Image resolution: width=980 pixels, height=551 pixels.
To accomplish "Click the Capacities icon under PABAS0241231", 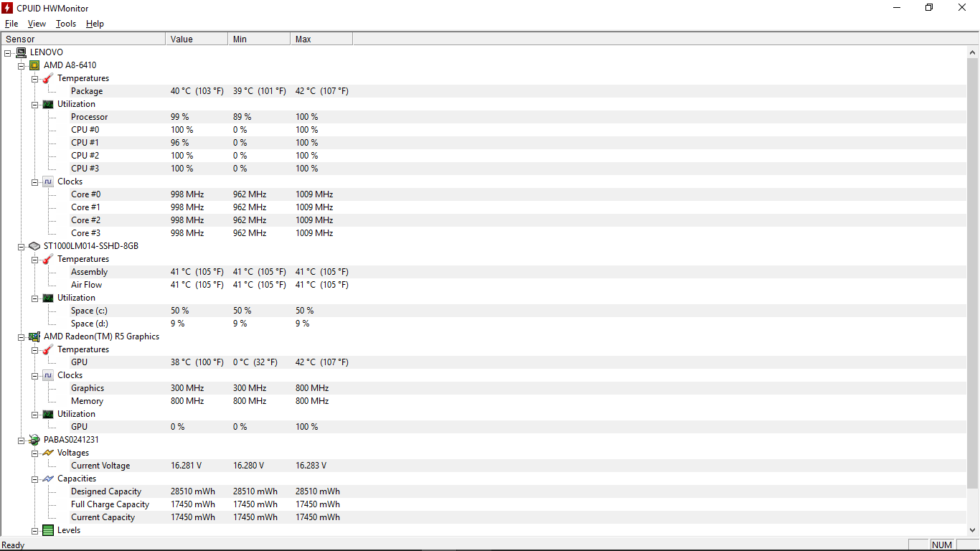I will tap(48, 479).
